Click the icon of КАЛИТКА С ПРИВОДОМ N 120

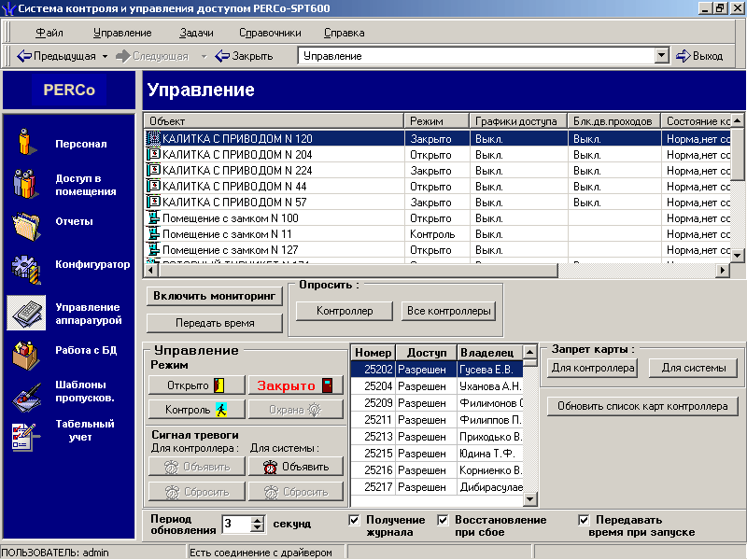tap(153, 138)
